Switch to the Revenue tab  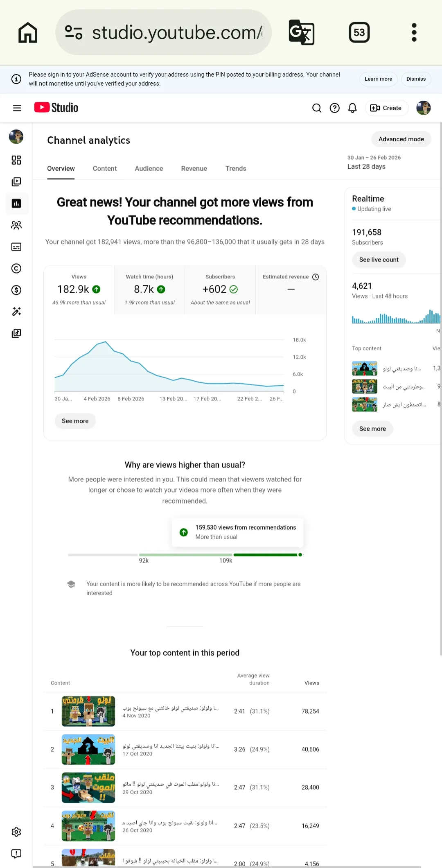pos(194,169)
